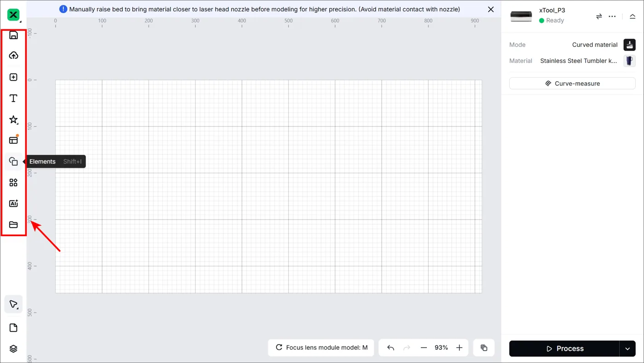Zoom in with the plus button
Viewport: 644px width, 363px height.
(459, 348)
